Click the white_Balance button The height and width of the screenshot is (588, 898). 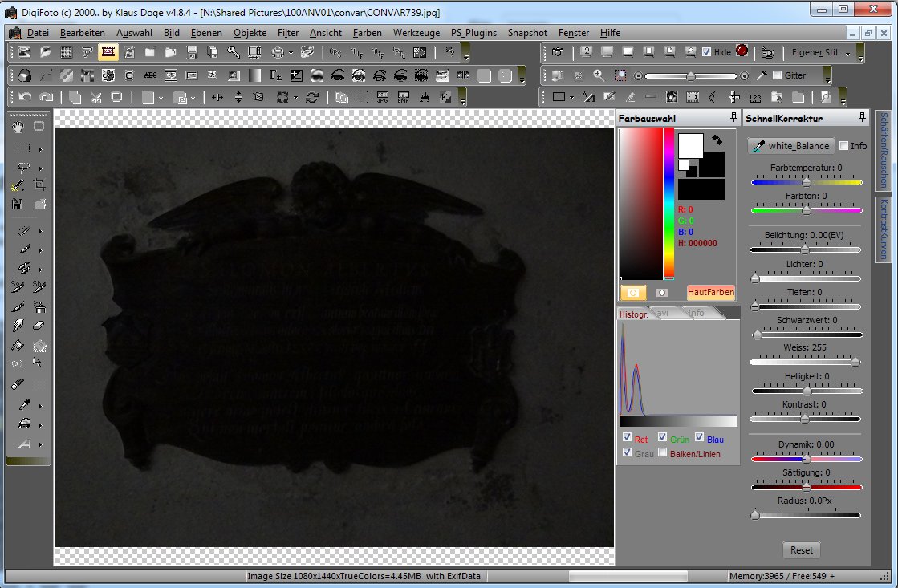790,146
